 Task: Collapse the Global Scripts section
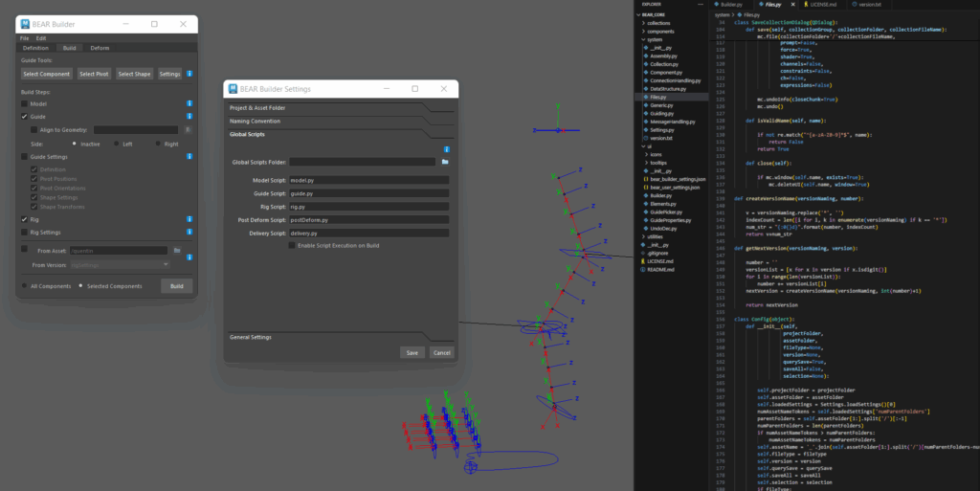(x=341, y=134)
